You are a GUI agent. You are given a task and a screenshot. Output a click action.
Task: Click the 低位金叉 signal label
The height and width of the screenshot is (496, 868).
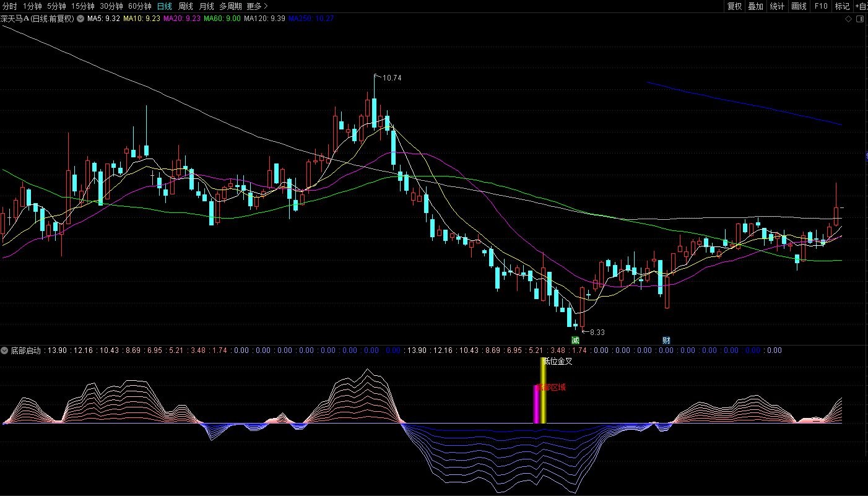pos(558,362)
